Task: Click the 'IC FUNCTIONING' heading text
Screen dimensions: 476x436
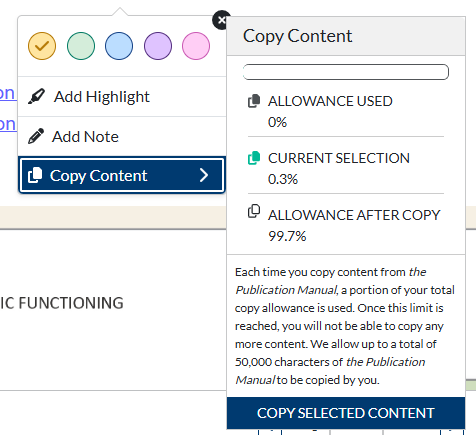Action: (62, 303)
